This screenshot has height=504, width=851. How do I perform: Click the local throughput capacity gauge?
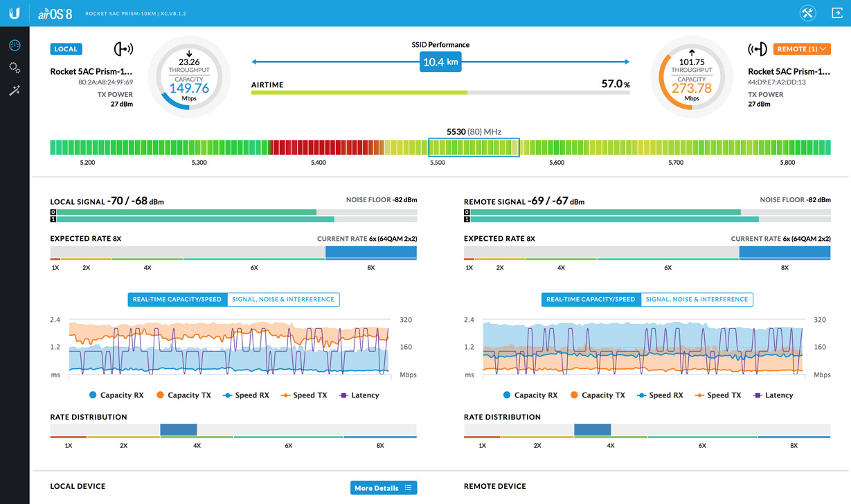[189, 78]
